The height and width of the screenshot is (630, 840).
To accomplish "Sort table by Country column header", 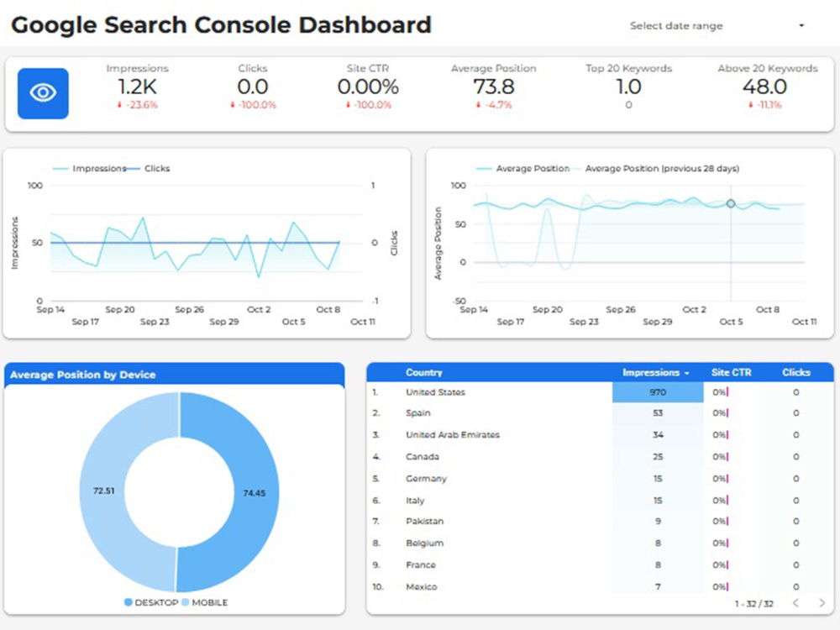I will click(423, 372).
